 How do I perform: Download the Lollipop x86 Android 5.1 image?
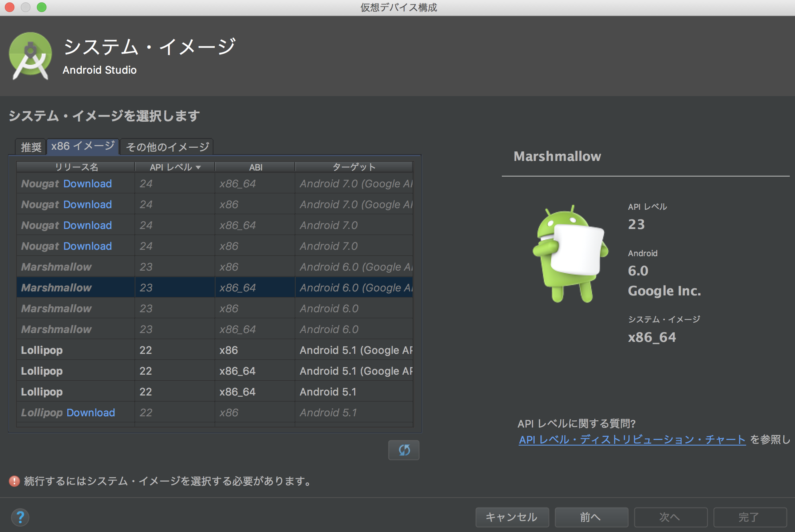(91, 412)
